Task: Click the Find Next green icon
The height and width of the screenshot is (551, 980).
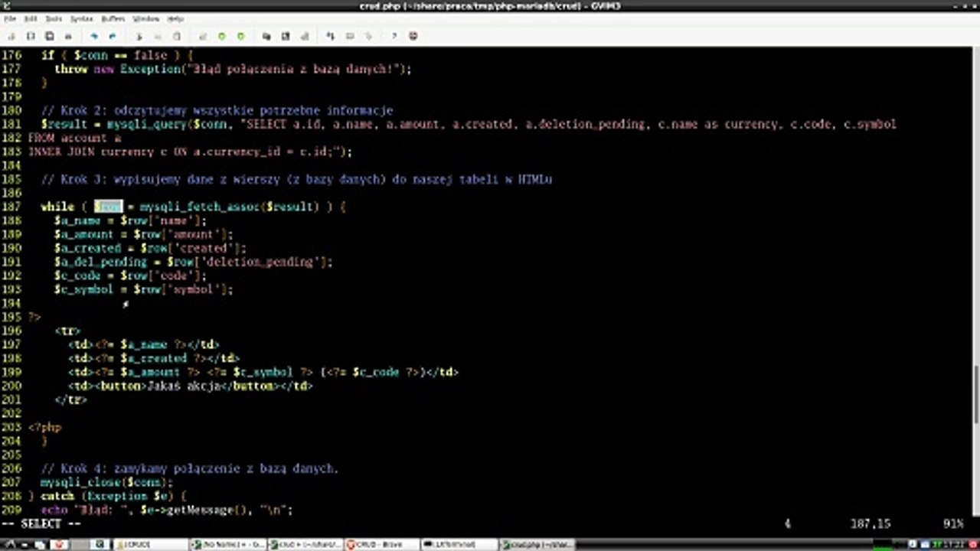Action: [222, 36]
